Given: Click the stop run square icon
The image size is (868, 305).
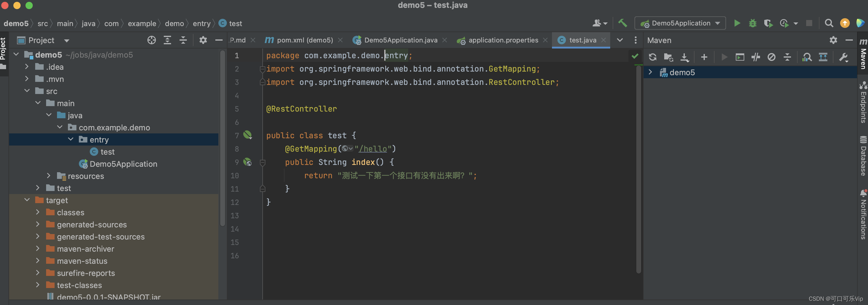Looking at the screenshot, I should pos(809,23).
